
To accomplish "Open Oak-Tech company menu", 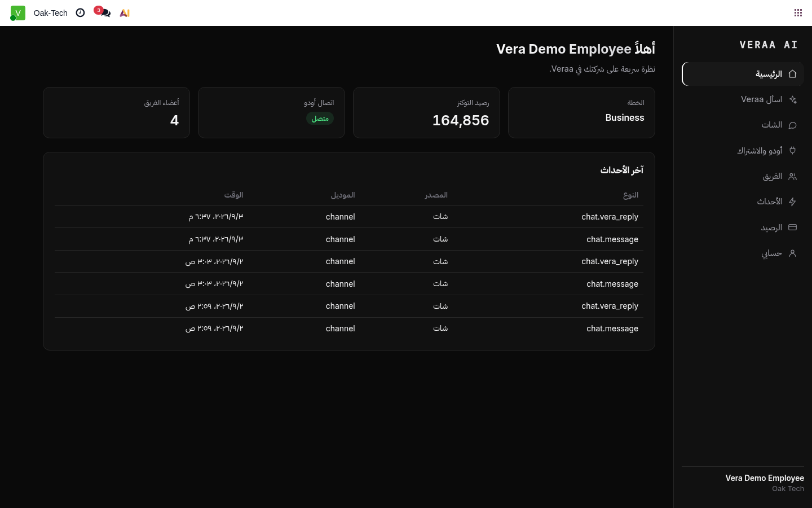I will pyautogui.click(x=50, y=12).
